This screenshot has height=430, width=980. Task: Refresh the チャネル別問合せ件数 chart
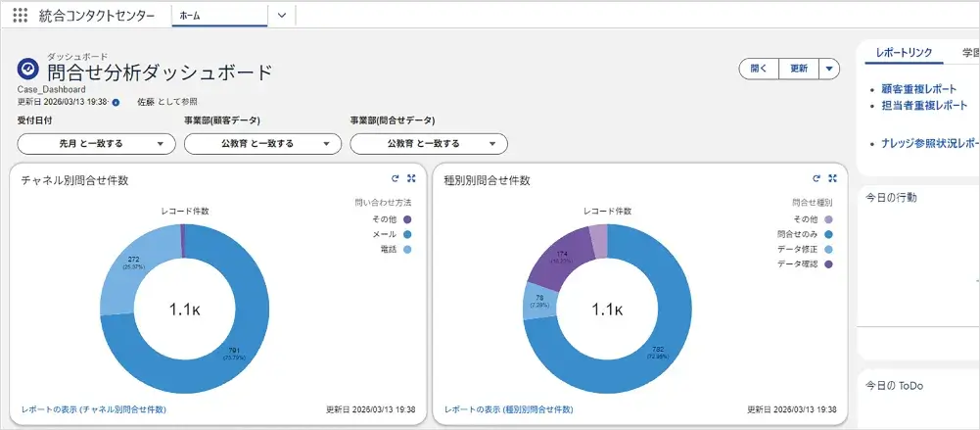point(395,178)
